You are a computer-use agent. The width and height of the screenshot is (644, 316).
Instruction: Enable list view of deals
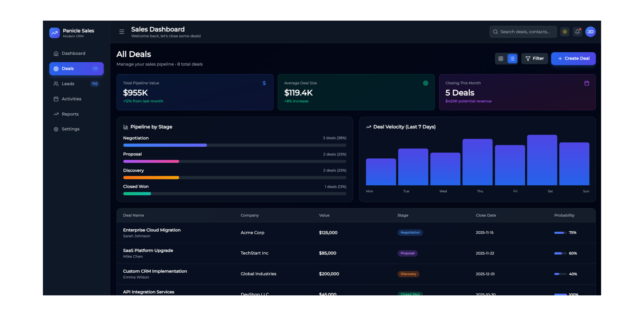coord(512,58)
